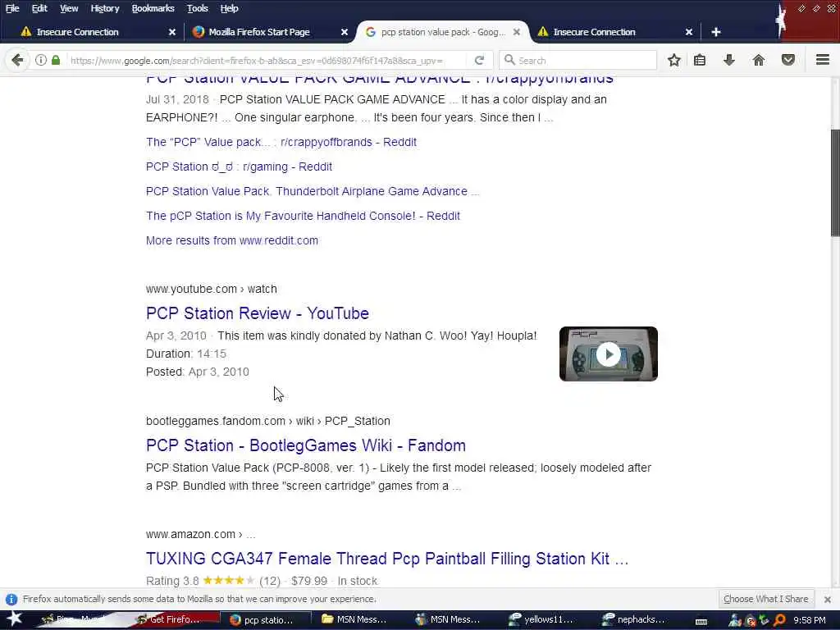Open the History menu
The image size is (840, 630).
coord(104,8)
